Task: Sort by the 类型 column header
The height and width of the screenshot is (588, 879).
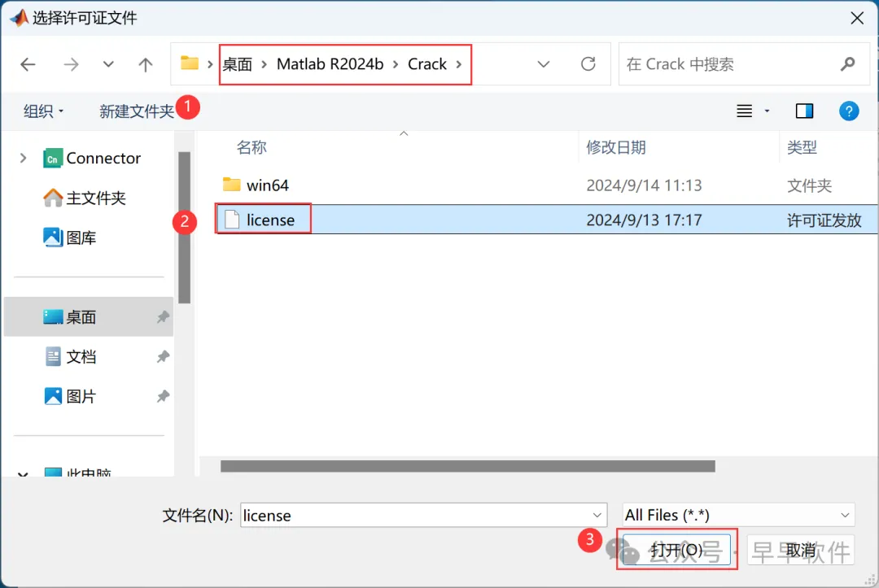Action: tap(802, 147)
